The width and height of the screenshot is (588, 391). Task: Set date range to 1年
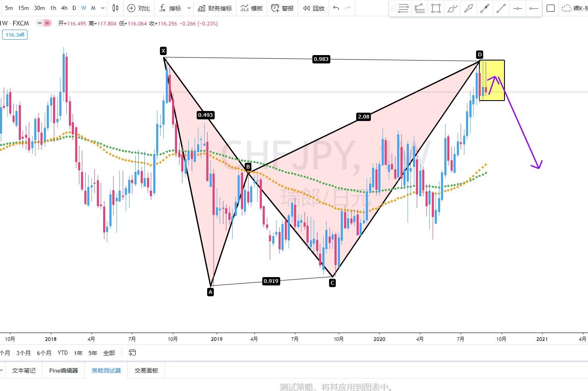tap(78, 353)
